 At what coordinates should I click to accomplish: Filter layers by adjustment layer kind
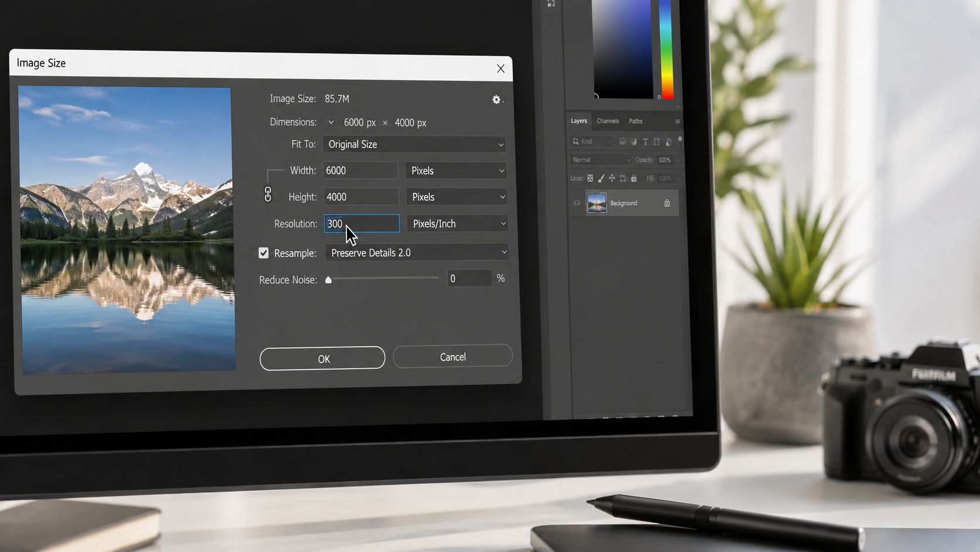tap(634, 141)
